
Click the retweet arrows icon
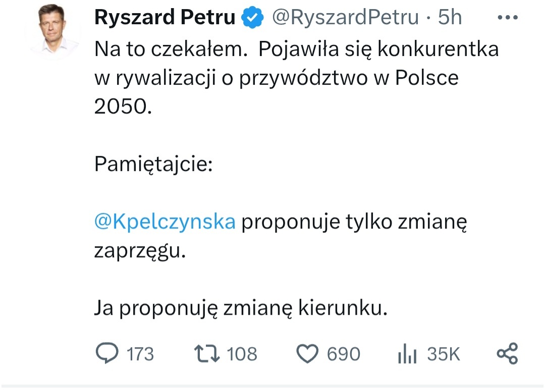click(x=208, y=353)
